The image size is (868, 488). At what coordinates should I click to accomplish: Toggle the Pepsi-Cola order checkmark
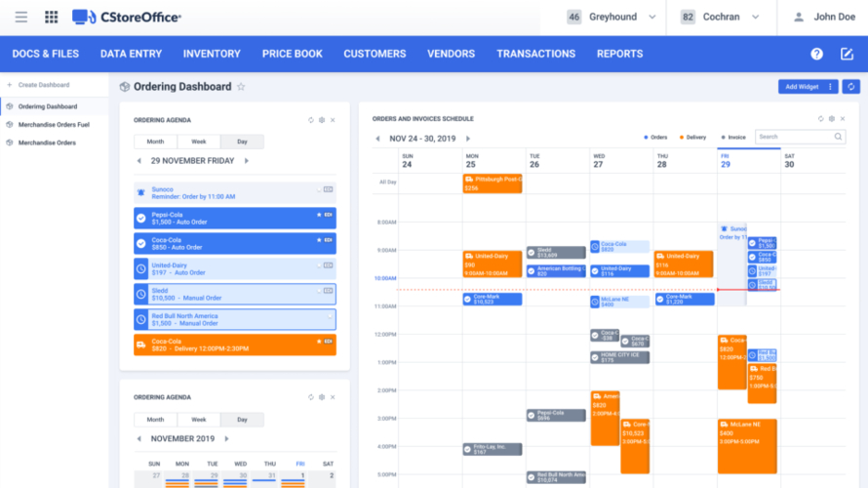pos(141,219)
